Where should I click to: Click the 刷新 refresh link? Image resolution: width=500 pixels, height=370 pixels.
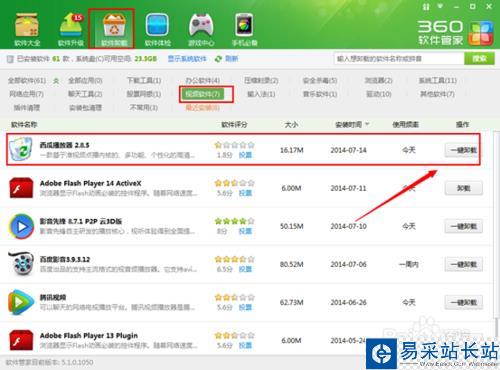tap(232, 59)
